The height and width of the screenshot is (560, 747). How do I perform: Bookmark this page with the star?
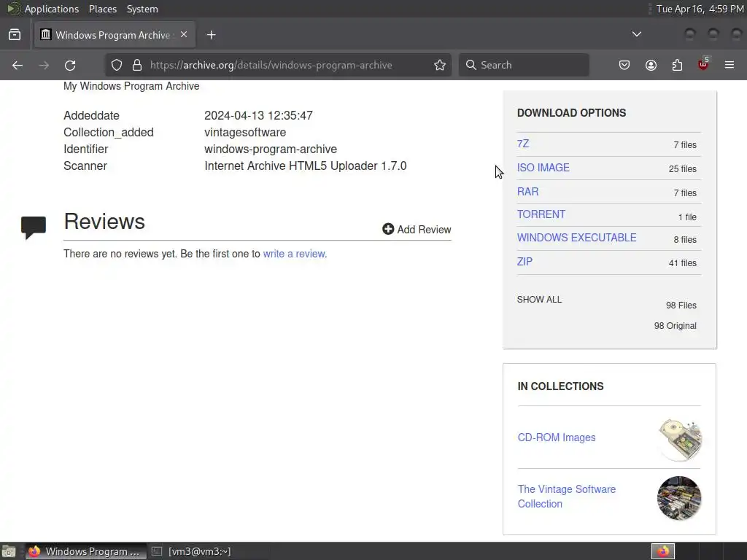pos(440,65)
